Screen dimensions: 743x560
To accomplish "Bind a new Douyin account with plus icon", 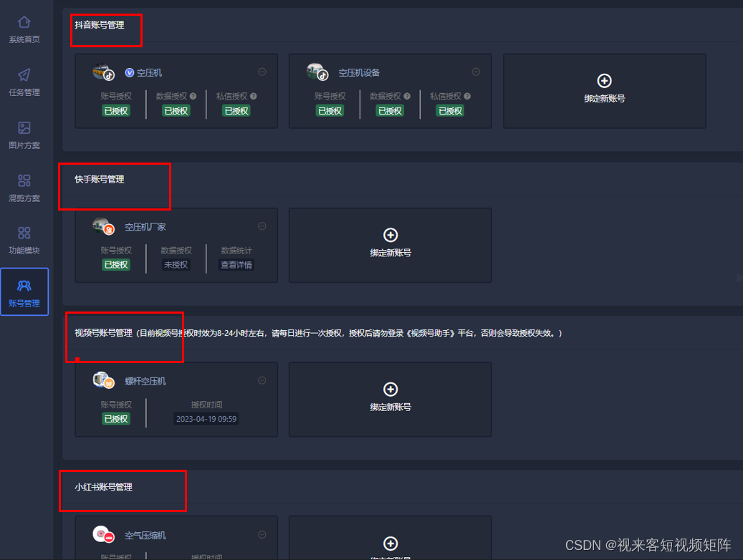I will [604, 80].
